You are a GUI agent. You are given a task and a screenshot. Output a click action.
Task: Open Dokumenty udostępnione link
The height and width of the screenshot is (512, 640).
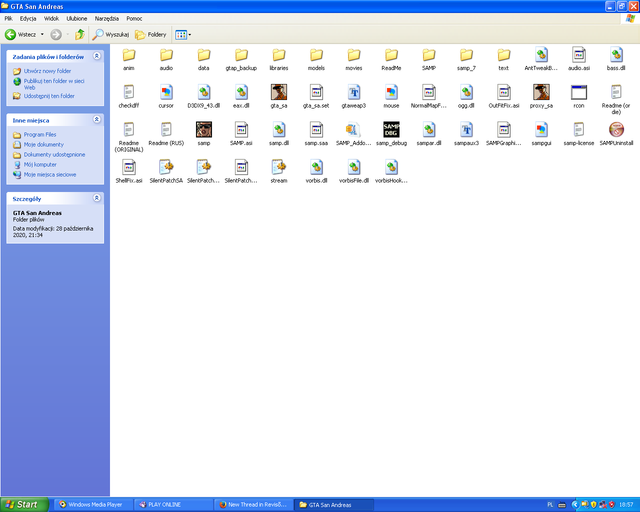pos(54,155)
